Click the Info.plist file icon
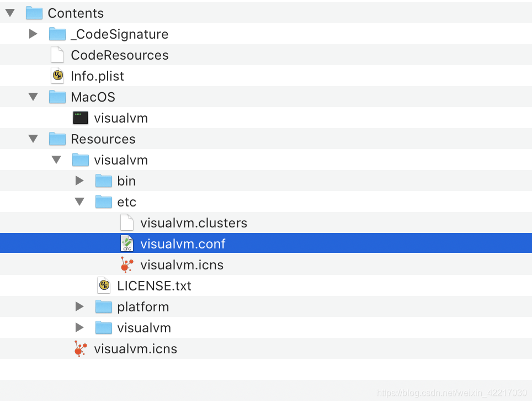 click(x=57, y=76)
